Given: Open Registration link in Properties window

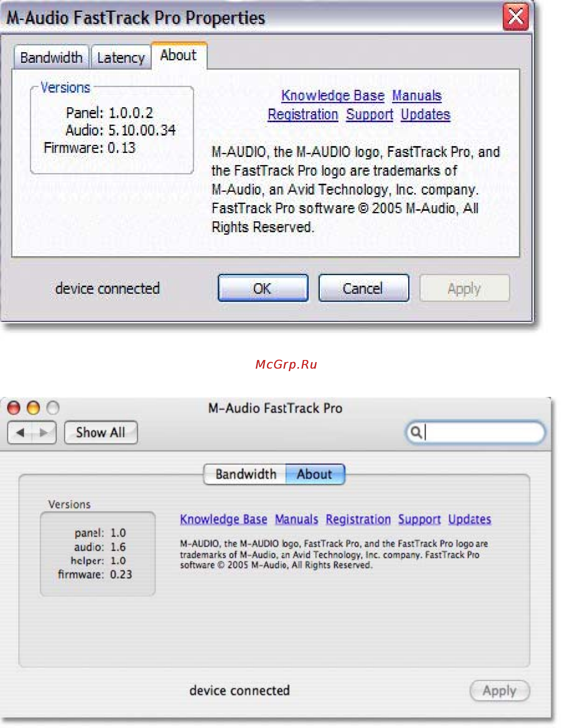Looking at the screenshot, I should [303, 114].
